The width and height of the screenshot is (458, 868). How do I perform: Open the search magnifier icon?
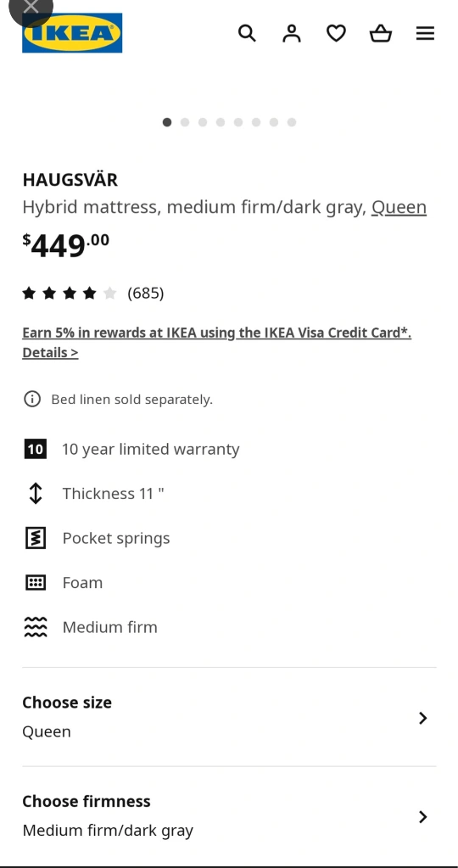pyautogui.click(x=247, y=33)
